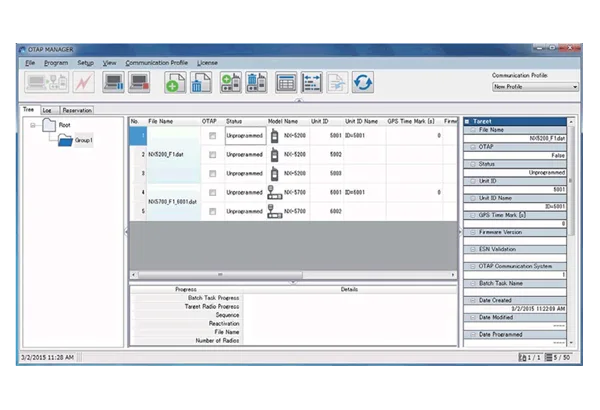Viewport: 600px width, 410px height.
Task: Select the Tree tab
Action: pyautogui.click(x=29, y=109)
